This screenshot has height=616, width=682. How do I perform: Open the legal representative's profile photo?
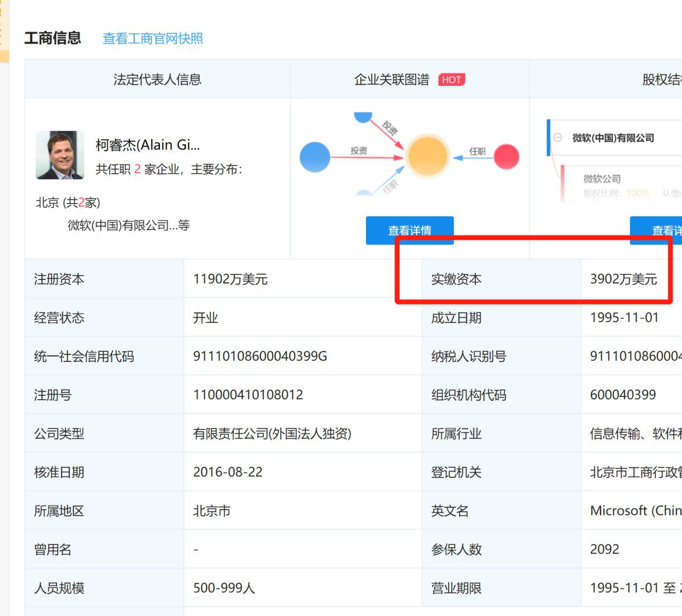click(x=60, y=155)
